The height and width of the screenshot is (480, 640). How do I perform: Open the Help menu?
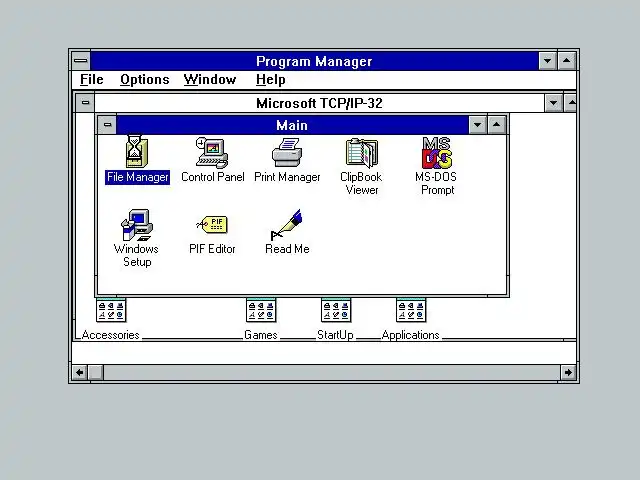(x=270, y=80)
